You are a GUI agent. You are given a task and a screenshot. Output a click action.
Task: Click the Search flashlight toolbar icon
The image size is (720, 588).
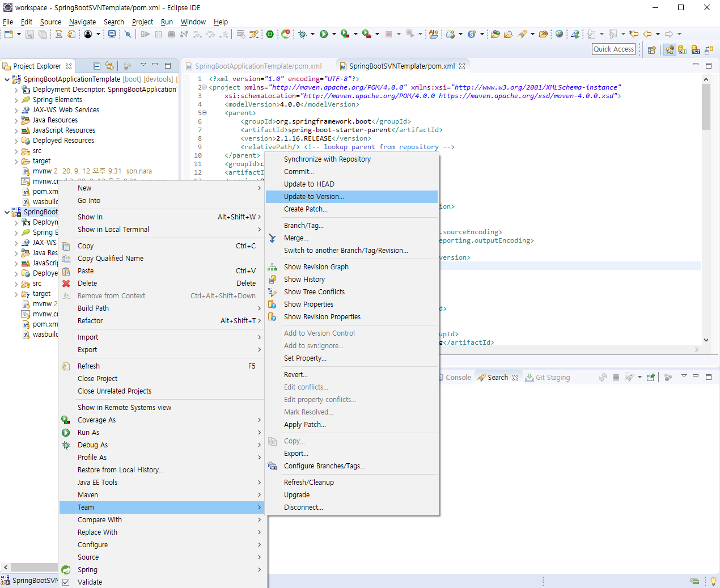point(522,34)
